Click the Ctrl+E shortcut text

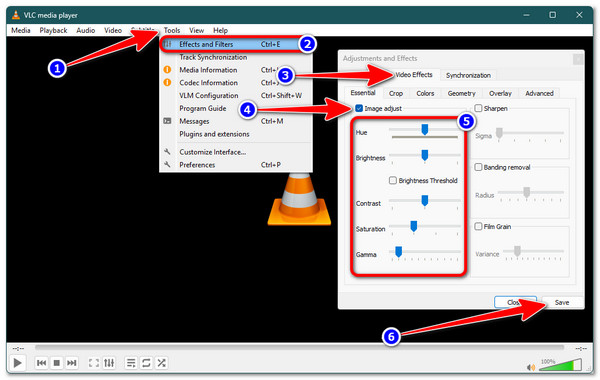point(271,44)
